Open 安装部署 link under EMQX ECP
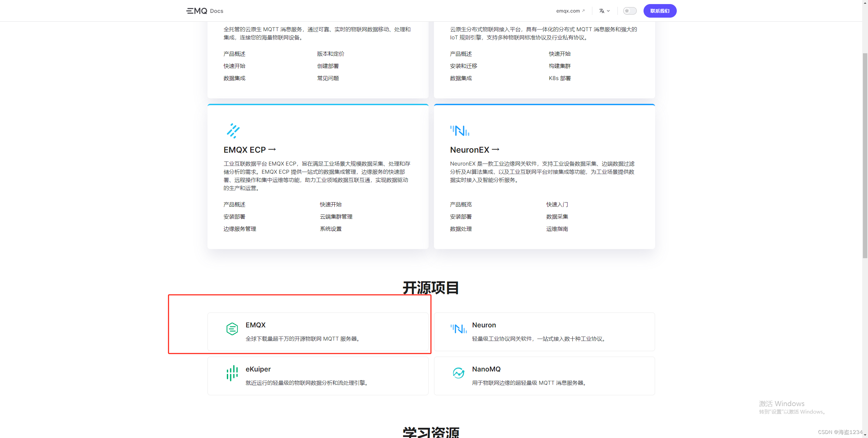The image size is (868, 438). (x=234, y=217)
